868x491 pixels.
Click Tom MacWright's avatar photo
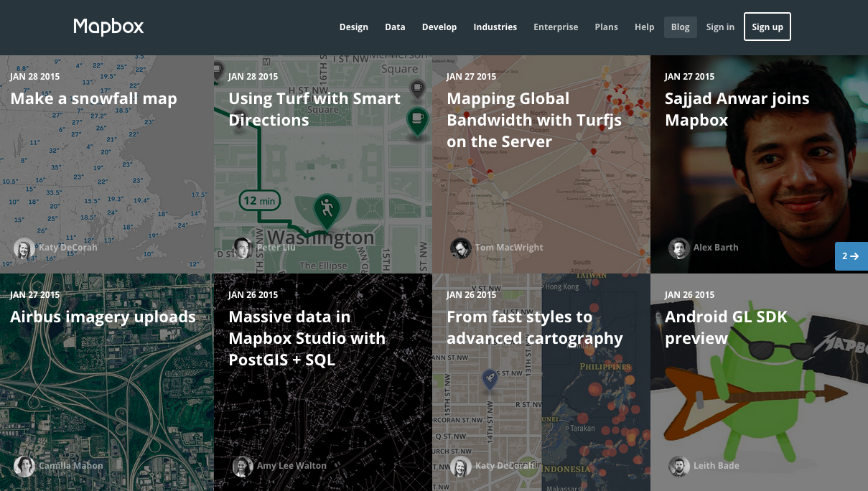point(461,248)
